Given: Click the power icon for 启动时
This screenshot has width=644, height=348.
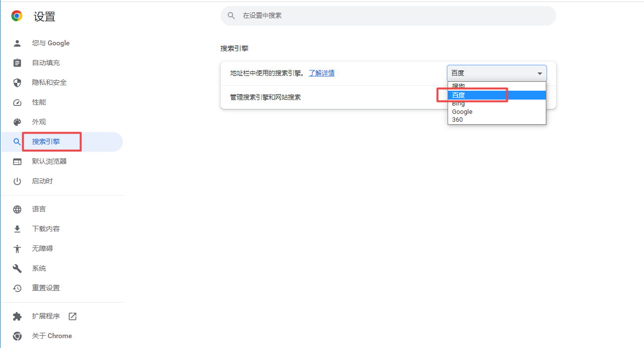Looking at the screenshot, I should pos(17,181).
